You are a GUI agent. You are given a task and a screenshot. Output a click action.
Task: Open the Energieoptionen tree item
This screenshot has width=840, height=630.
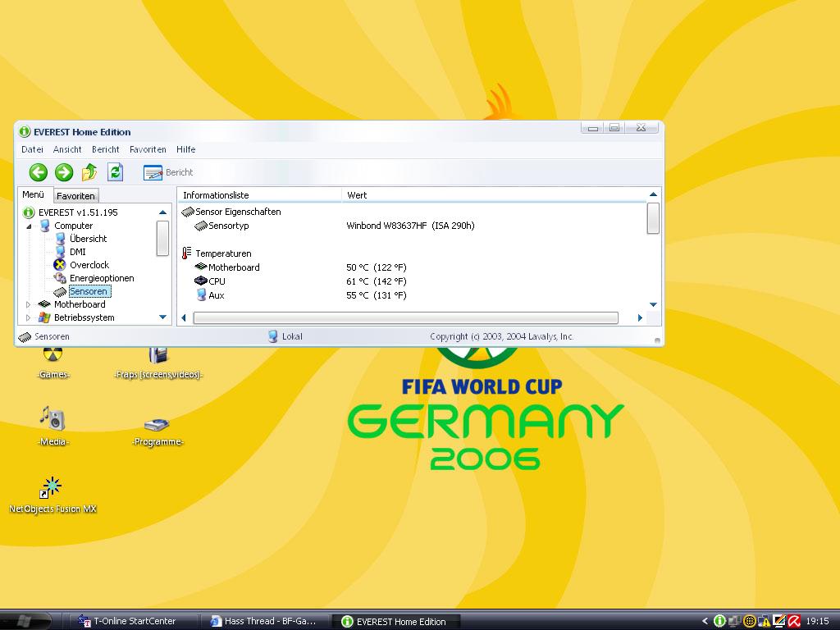(x=102, y=278)
